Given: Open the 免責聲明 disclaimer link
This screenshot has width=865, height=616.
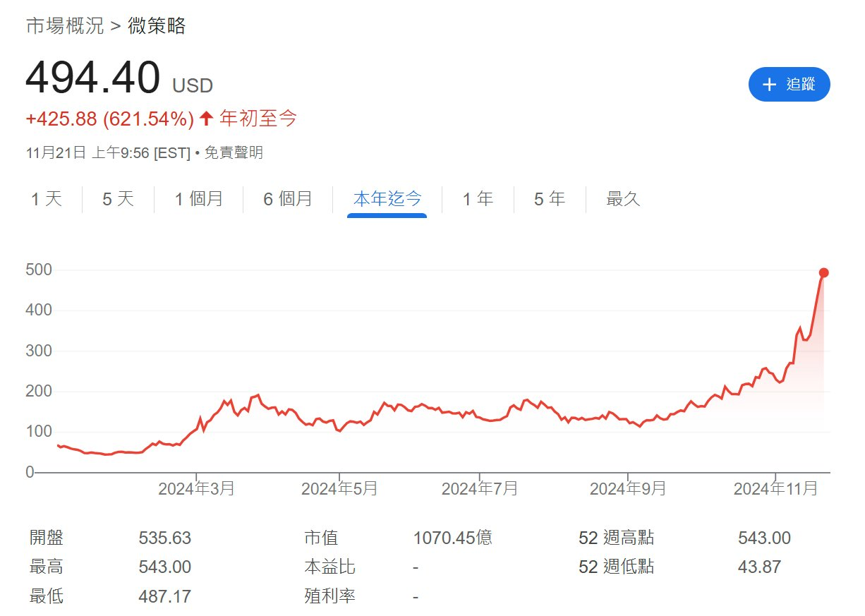Looking at the screenshot, I should coord(233,152).
